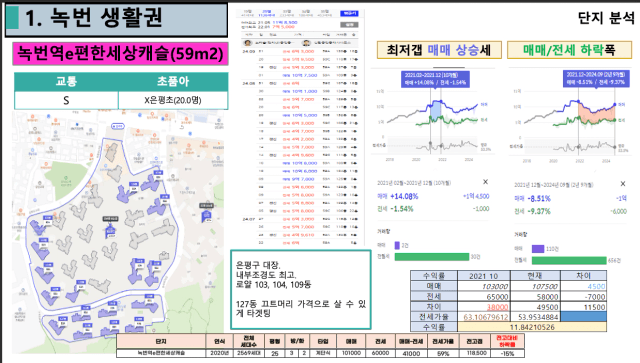Click the red 전고대비 하락률 header
The image size is (640, 363).
tap(507, 341)
